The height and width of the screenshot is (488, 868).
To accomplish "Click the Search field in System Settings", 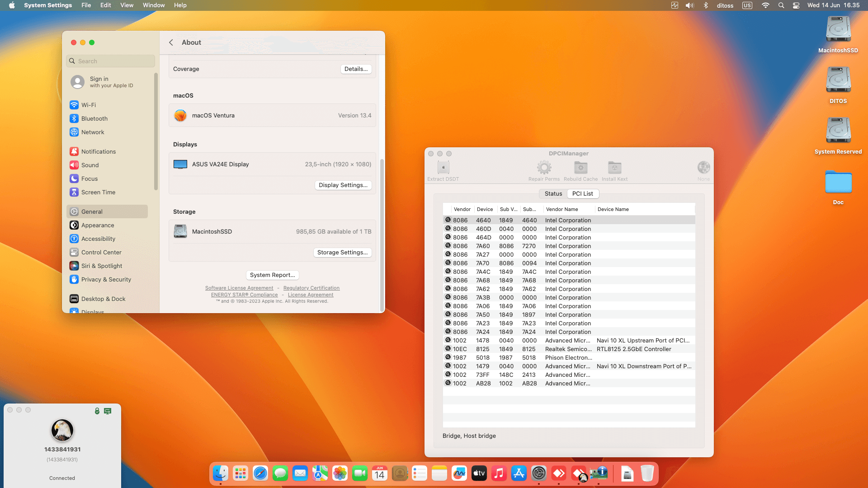I will coord(111,61).
